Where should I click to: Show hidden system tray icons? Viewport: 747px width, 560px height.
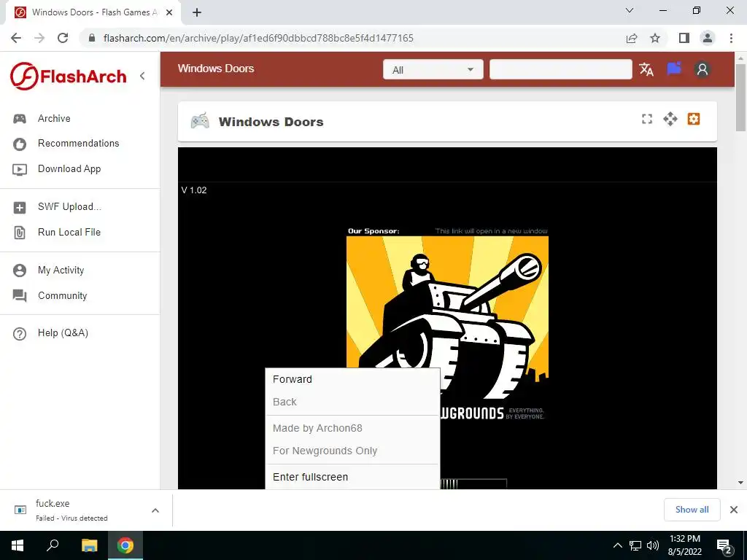[617, 545]
